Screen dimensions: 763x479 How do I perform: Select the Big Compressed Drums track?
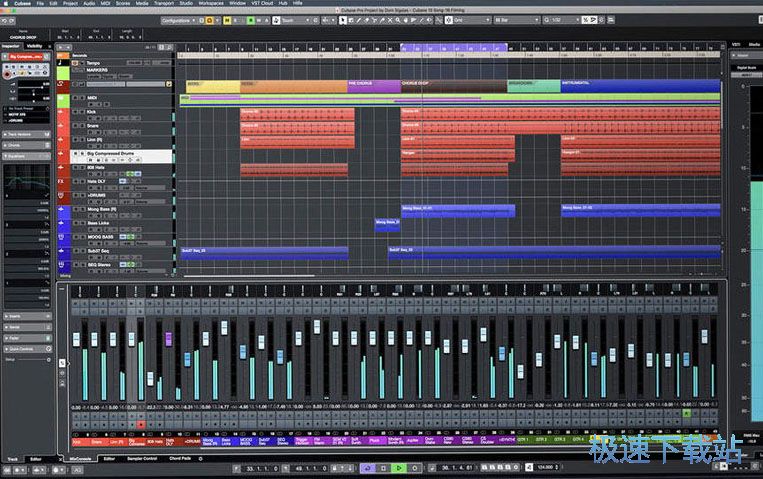pyautogui.click(x=122, y=156)
